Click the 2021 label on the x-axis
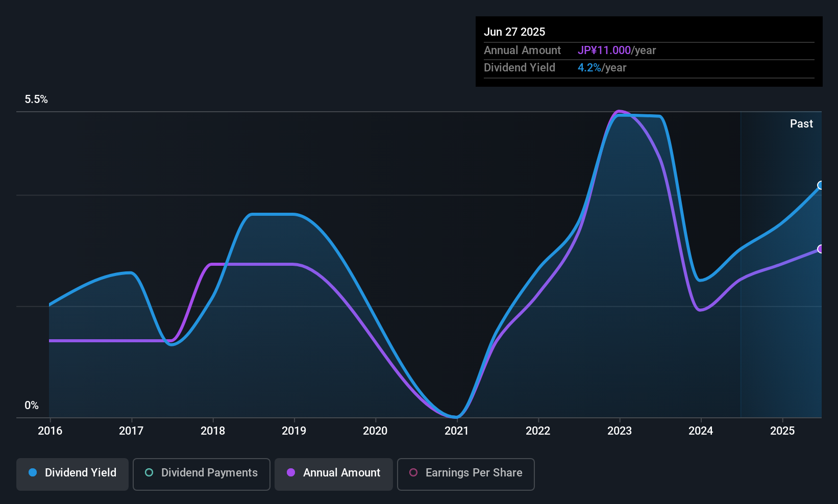Viewport: 838px width, 504px height. (x=456, y=431)
